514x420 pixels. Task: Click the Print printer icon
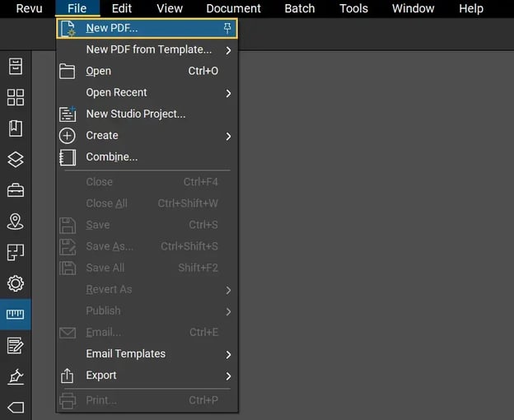[68, 400]
